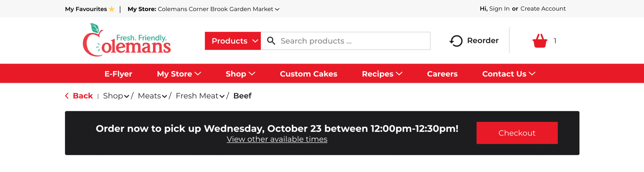Open the E-Flyer menu item

point(118,74)
